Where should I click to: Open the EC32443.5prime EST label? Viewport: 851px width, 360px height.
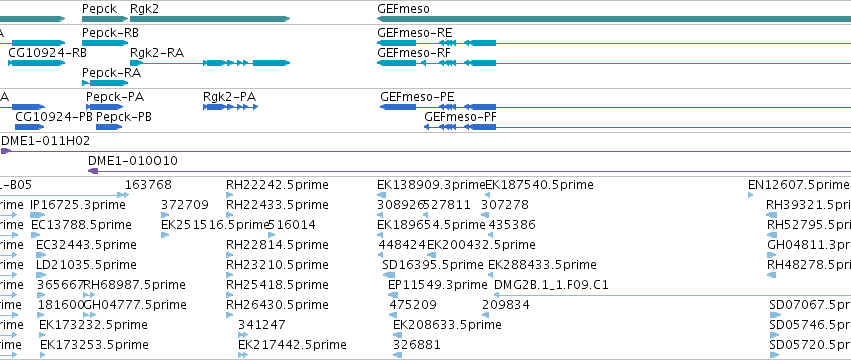point(86,245)
